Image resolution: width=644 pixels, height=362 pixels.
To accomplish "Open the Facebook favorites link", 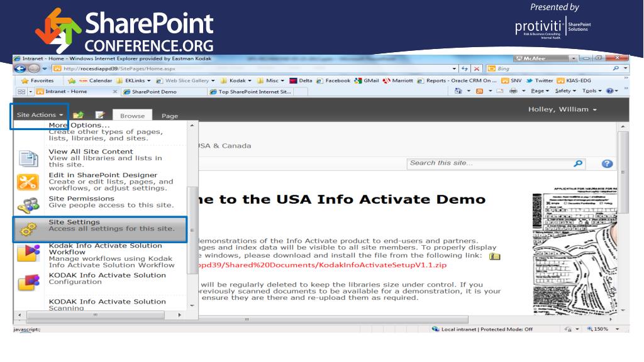I will [333, 80].
